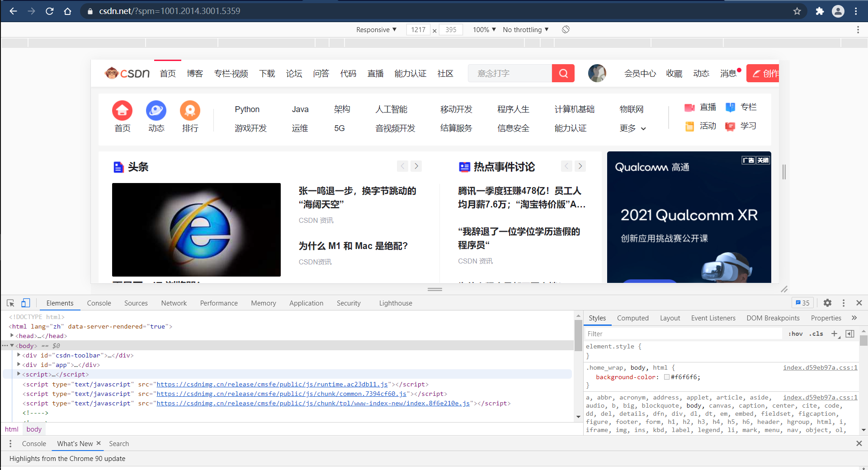Switch to the Sources tab
Screen dimensions: 868x470
pos(136,303)
